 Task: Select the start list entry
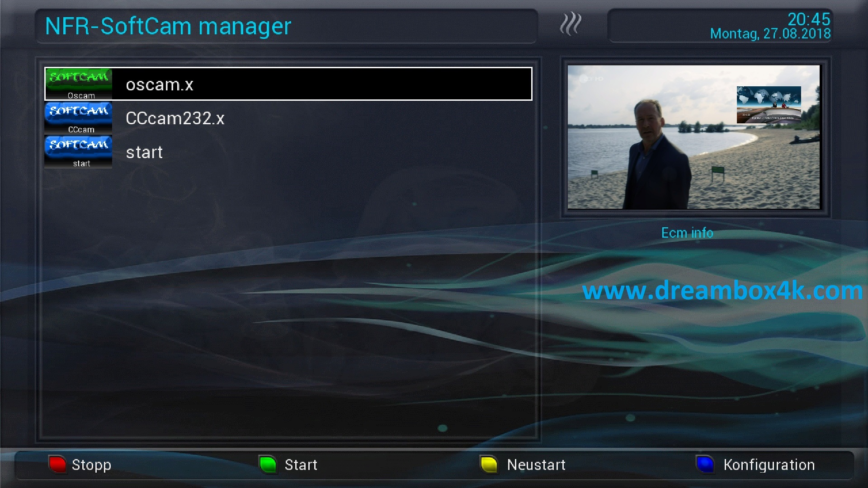[288, 152]
